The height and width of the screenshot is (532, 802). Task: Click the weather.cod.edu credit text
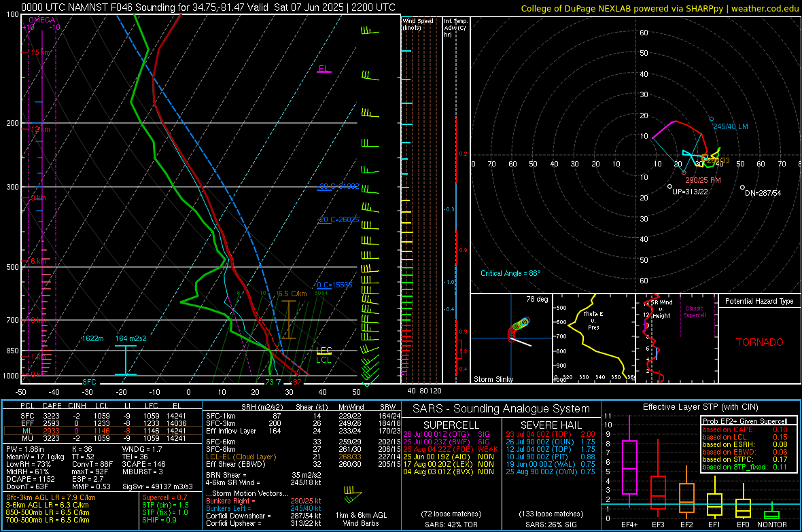(765, 8)
